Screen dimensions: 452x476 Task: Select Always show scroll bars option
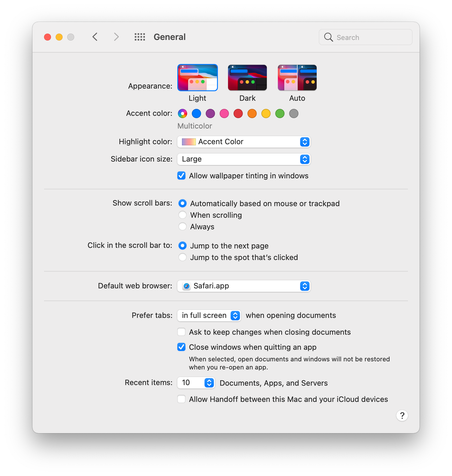point(183,226)
